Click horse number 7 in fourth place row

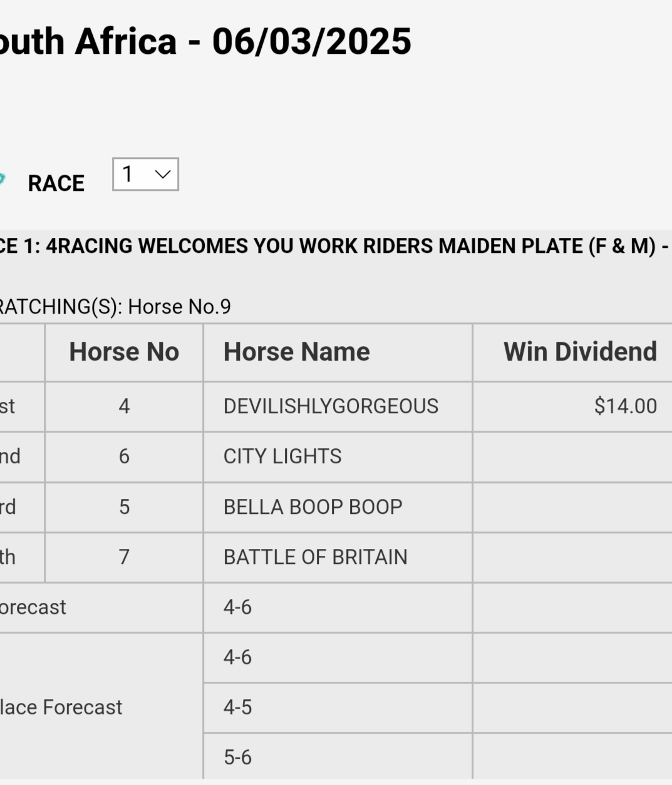124,557
